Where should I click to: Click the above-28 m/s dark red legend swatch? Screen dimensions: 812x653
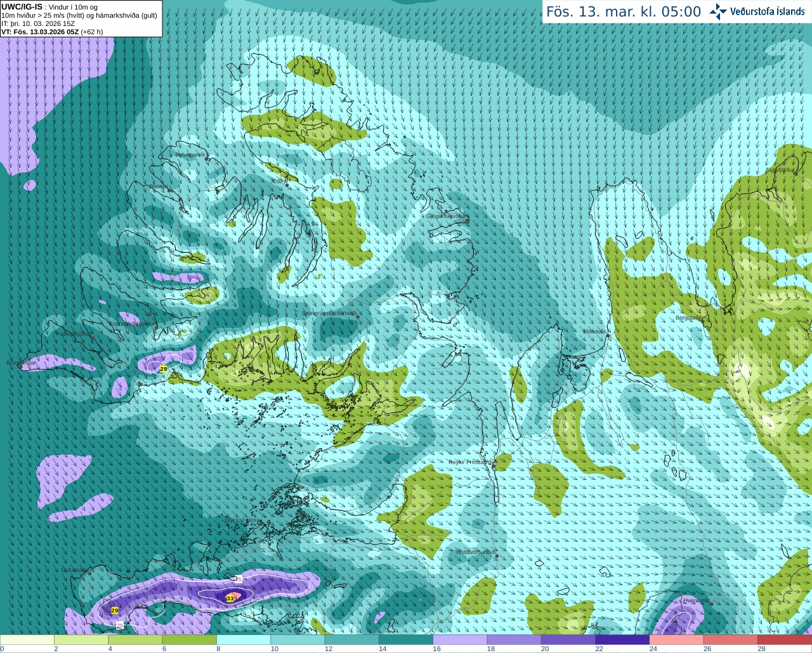click(x=785, y=640)
